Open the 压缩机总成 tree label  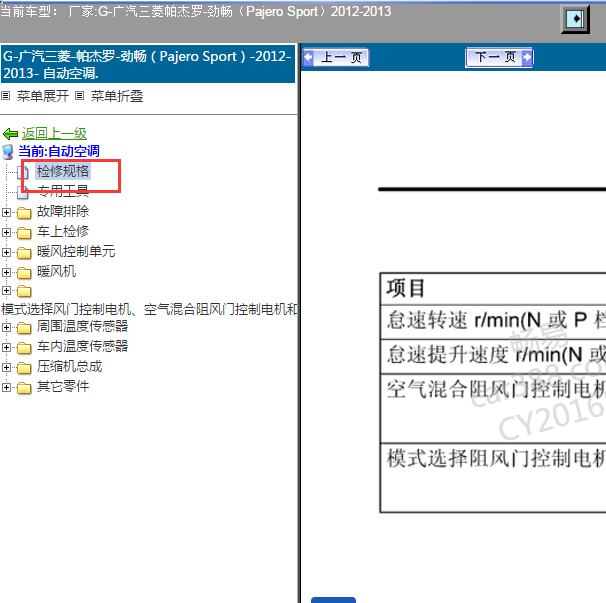click(70, 366)
